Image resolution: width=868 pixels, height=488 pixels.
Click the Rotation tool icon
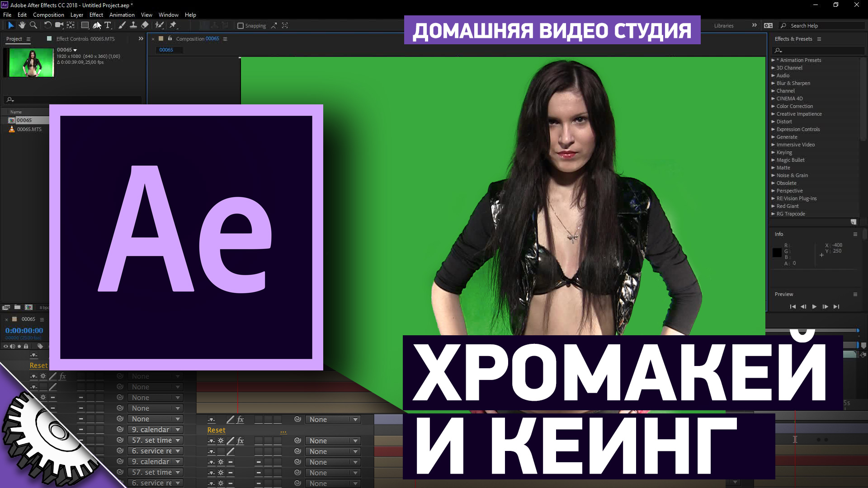(47, 25)
